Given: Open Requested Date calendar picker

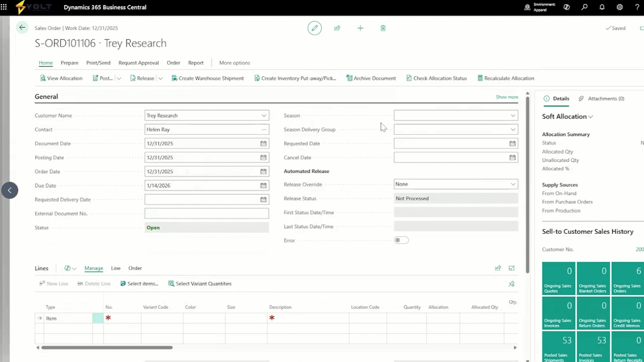Looking at the screenshot, I should coord(513,144).
